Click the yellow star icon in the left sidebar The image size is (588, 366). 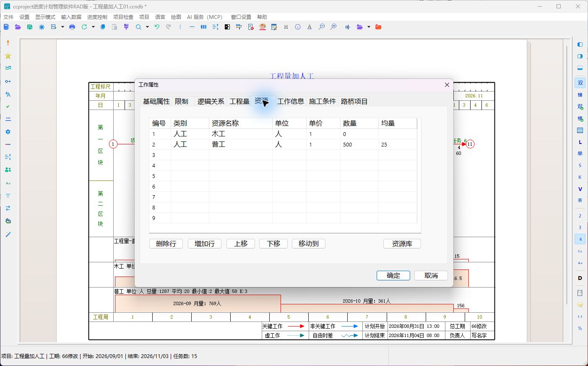click(8, 56)
